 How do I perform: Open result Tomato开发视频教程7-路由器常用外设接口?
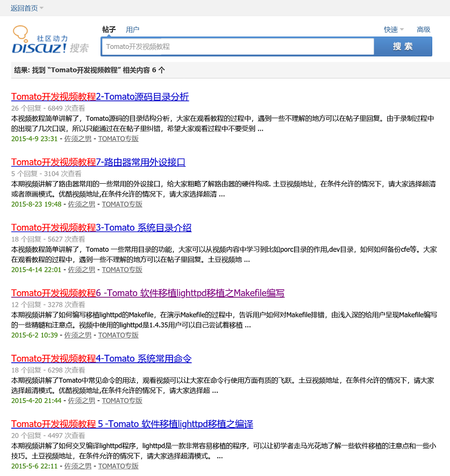tap(98, 162)
